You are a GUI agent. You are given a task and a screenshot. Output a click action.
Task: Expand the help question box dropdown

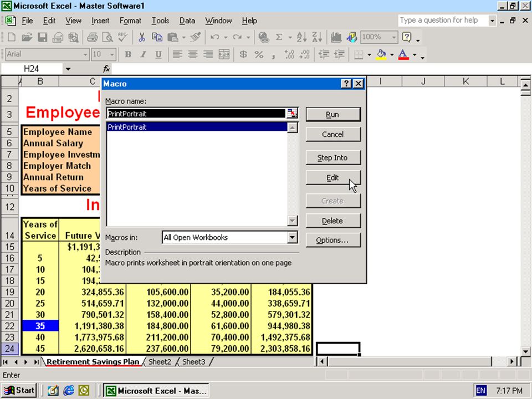(x=492, y=21)
